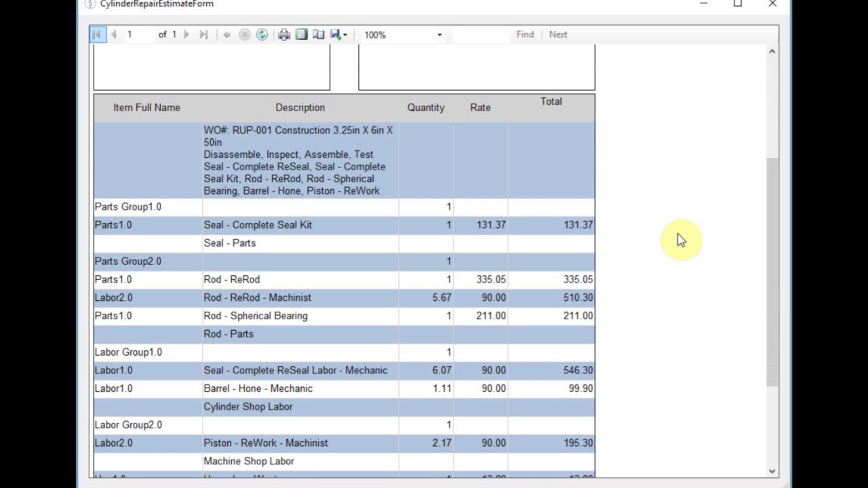Go to next page of report
The width and height of the screenshot is (868, 488).
click(186, 35)
